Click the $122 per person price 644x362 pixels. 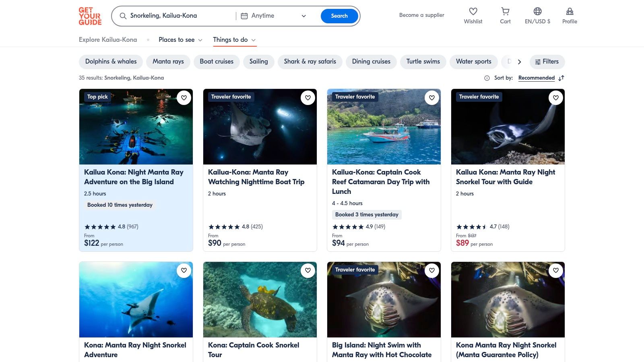point(103,243)
